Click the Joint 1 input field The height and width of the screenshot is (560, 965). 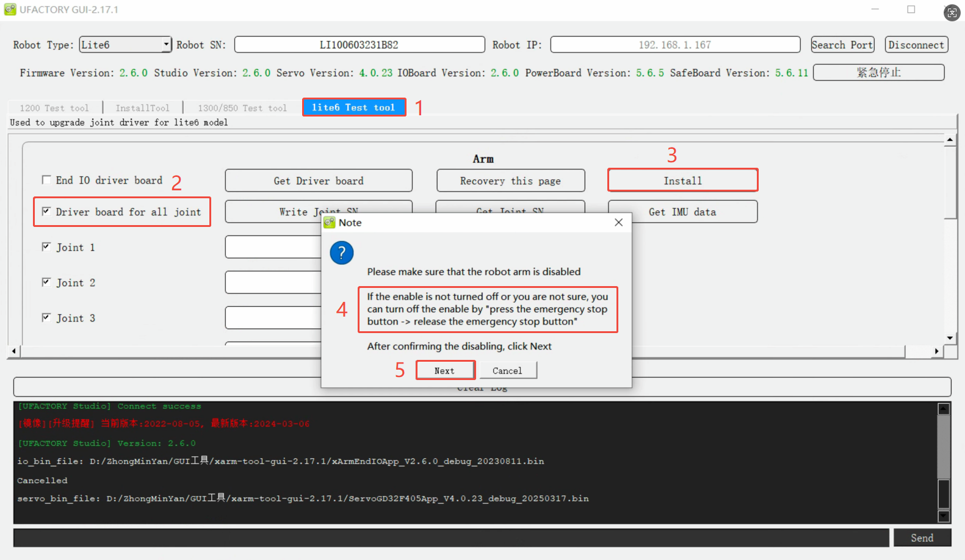[x=273, y=247]
